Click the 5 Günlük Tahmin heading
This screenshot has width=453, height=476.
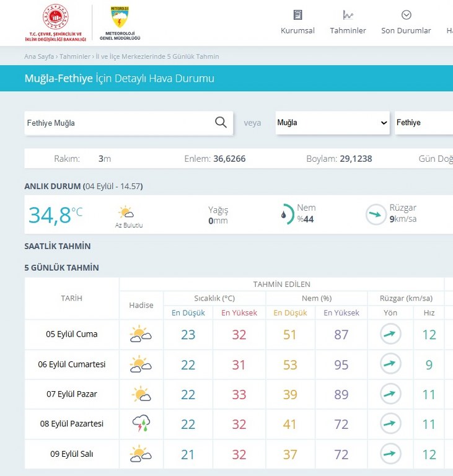point(61,268)
